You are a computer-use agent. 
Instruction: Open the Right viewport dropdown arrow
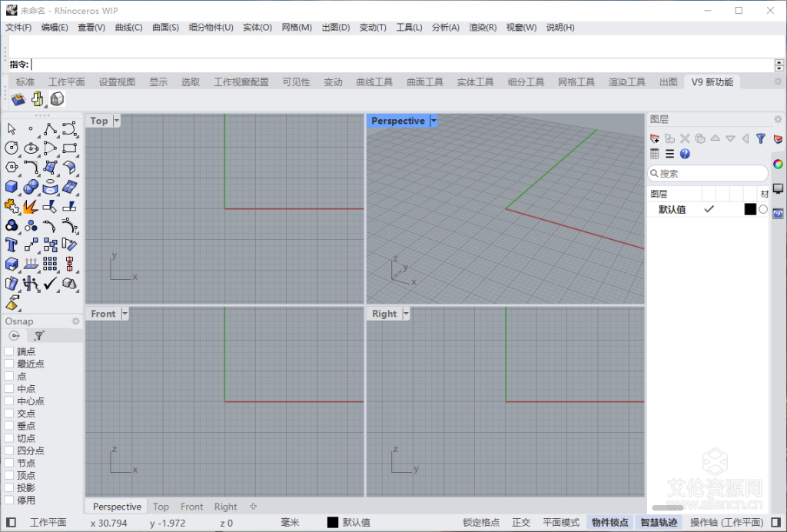pyautogui.click(x=406, y=314)
